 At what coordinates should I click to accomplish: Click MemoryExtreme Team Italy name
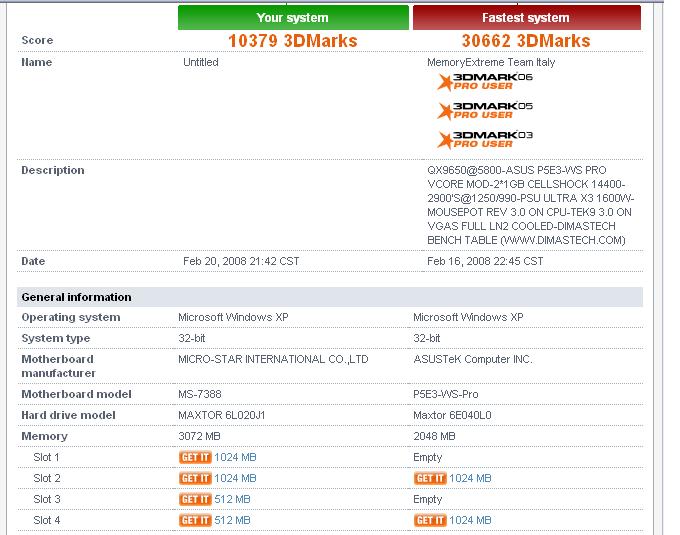click(x=491, y=62)
